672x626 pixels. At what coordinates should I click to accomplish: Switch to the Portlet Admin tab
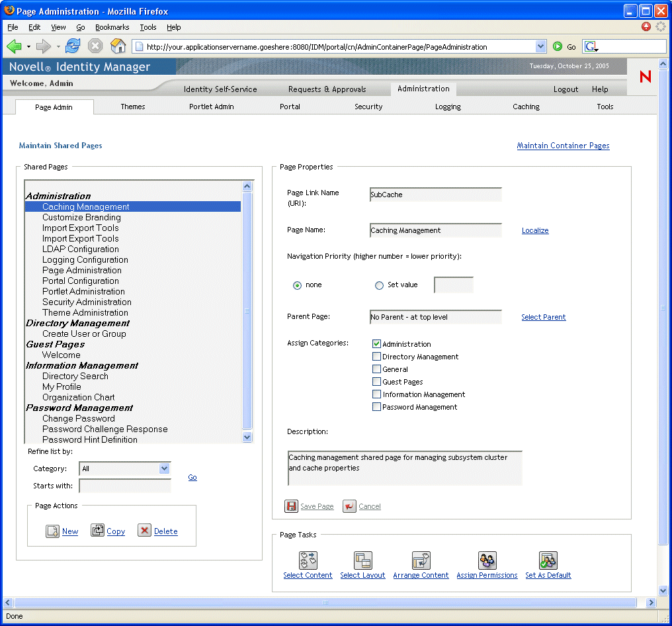click(211, 107)
